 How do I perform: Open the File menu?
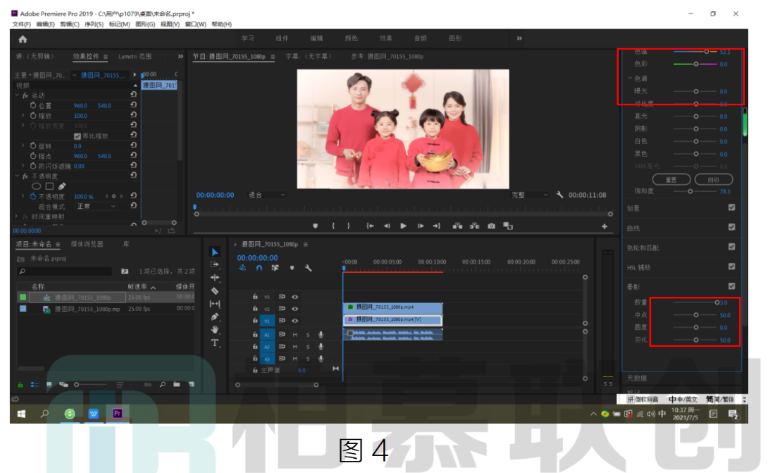point(22,24)
